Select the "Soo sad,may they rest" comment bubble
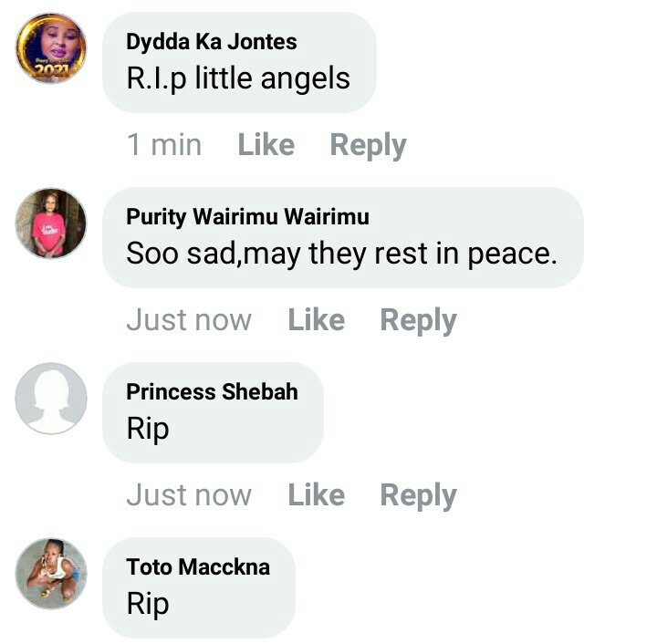Viewport: 657px width, 644px height. (x=343, y=237)
